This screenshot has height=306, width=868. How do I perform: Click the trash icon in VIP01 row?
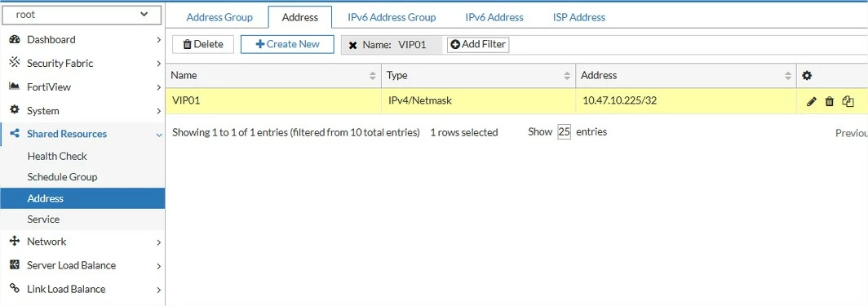[x=829, y=101]
